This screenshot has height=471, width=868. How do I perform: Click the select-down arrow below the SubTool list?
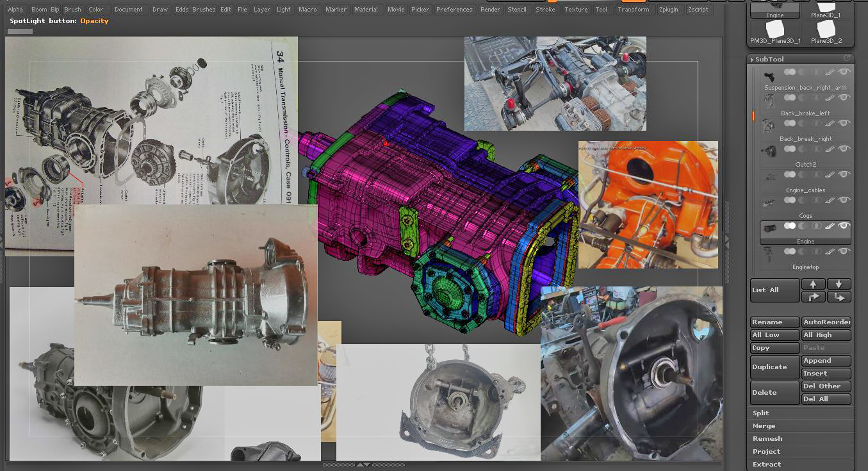(x=839, y=284)
